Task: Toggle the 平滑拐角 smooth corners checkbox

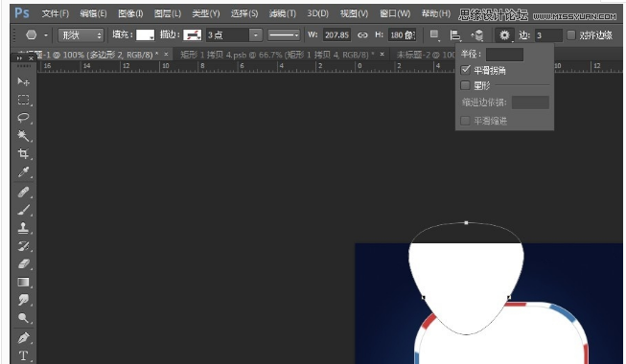Action: [465, 70]
